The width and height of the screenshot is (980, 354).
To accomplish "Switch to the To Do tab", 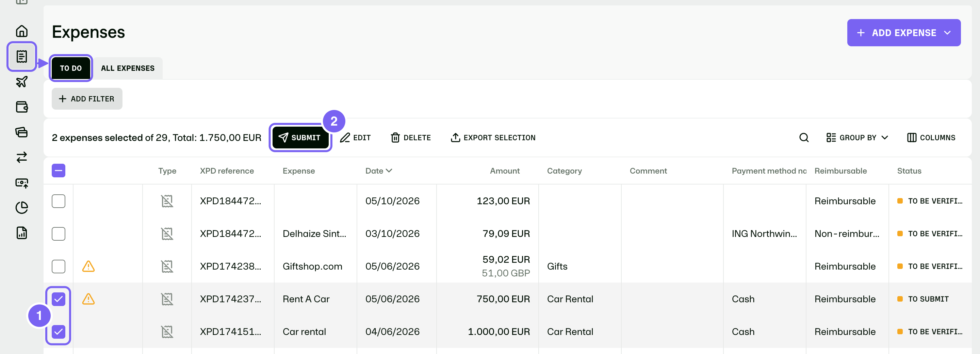I will point(71,68).
